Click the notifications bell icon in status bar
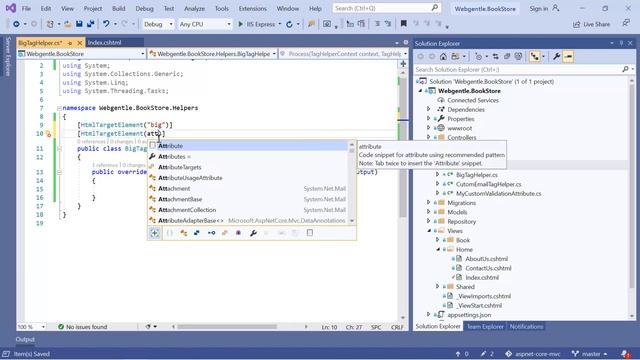Viewport: 640px width, 360px height. click(625, 354)
